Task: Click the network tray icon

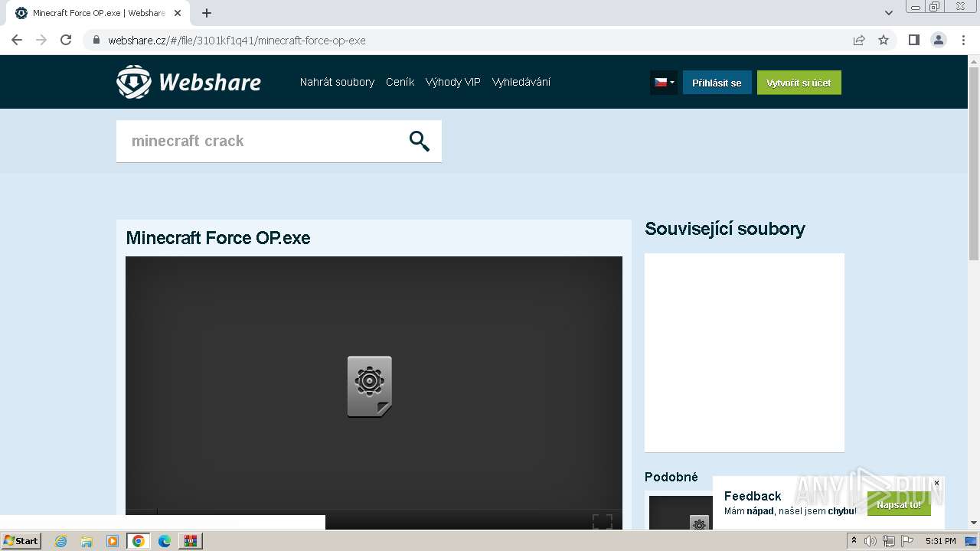Action: [x=889, y=541]
